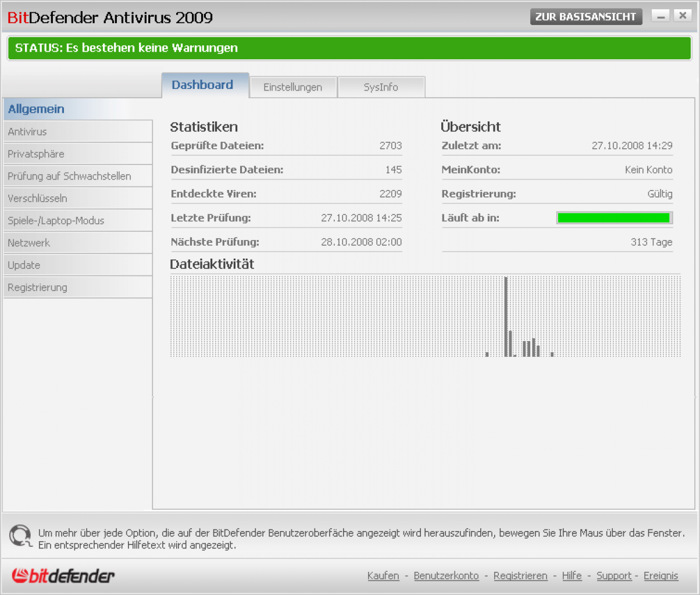Click the Registrieren link
Viewport: 700px width, 595px height.
click(x=520, y=576)
